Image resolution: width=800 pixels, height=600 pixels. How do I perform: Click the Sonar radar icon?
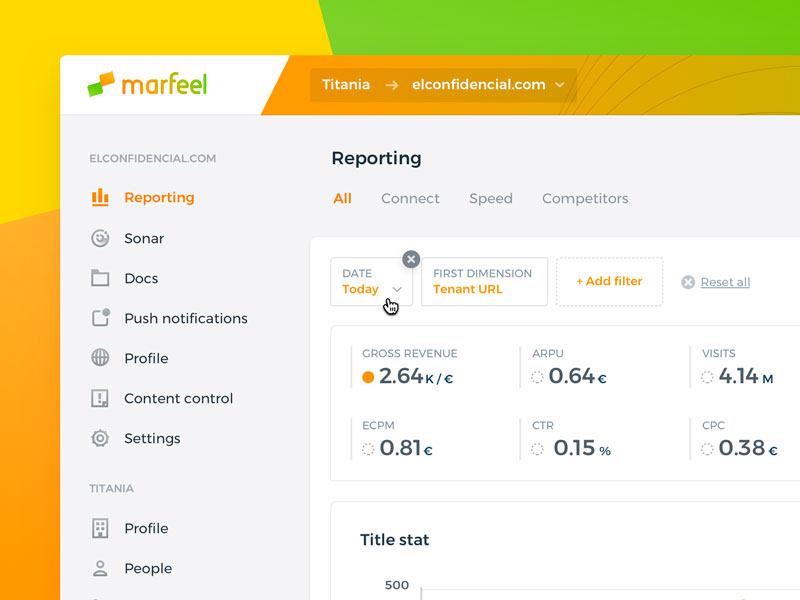point(100,238)
